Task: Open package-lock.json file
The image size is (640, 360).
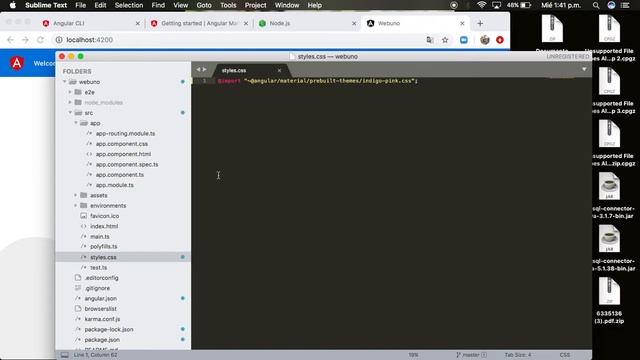Action: 109,329
